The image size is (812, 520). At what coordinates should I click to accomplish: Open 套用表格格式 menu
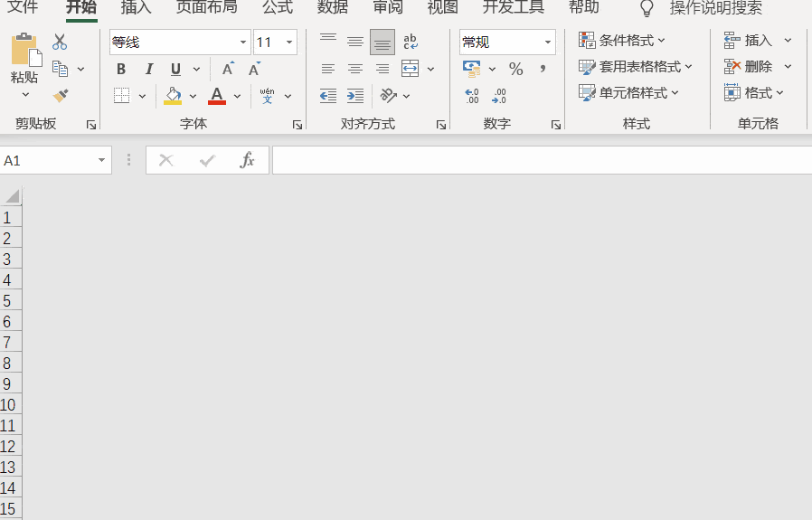[x=635, y=67]
